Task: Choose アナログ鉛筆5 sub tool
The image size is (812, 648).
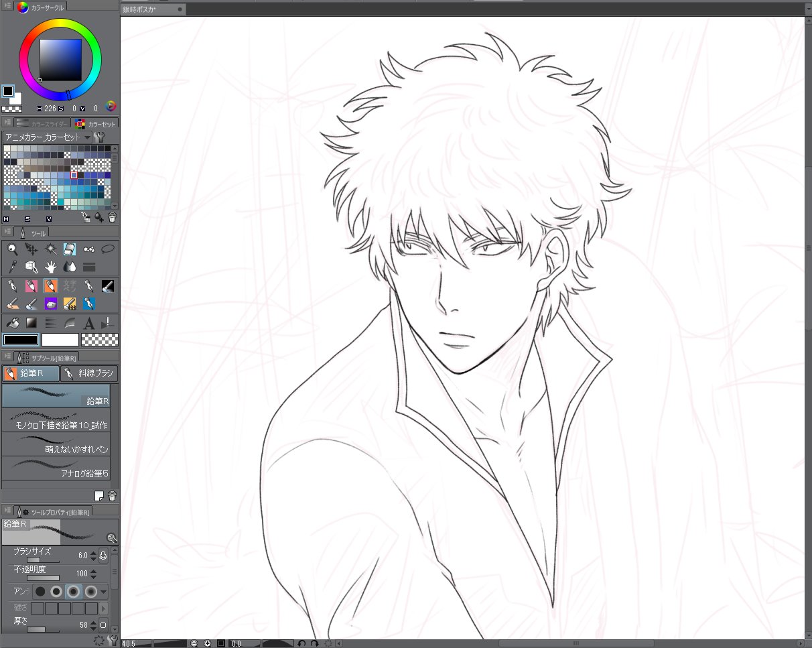Action: [56, 468]
